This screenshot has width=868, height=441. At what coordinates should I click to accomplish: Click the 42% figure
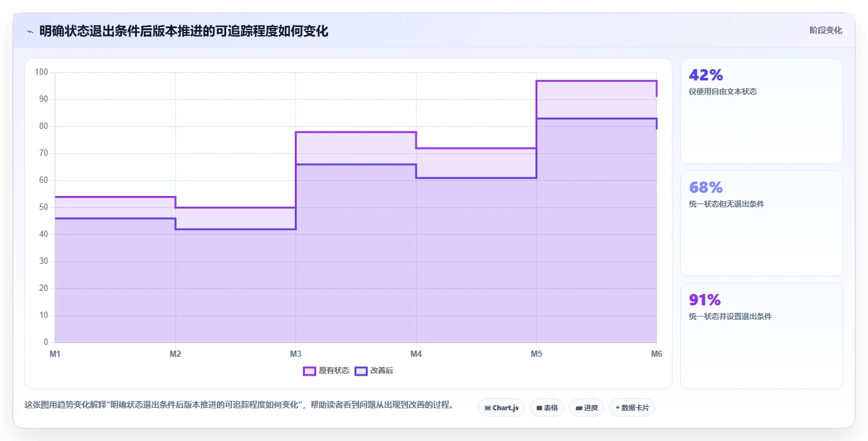click(x=706, y=75)
